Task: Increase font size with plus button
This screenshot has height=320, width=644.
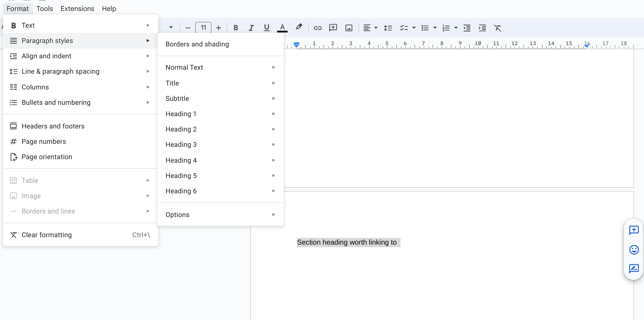Action: 218,28
